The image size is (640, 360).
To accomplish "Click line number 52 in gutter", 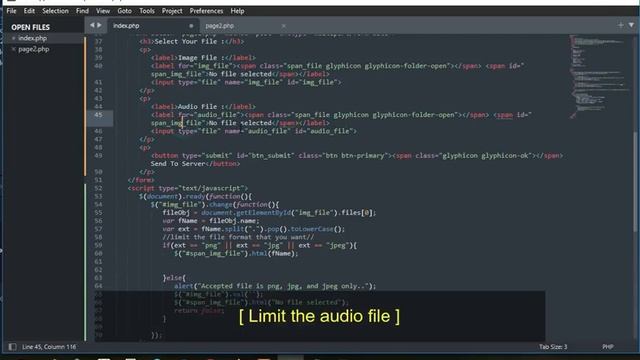I will 98,188.
